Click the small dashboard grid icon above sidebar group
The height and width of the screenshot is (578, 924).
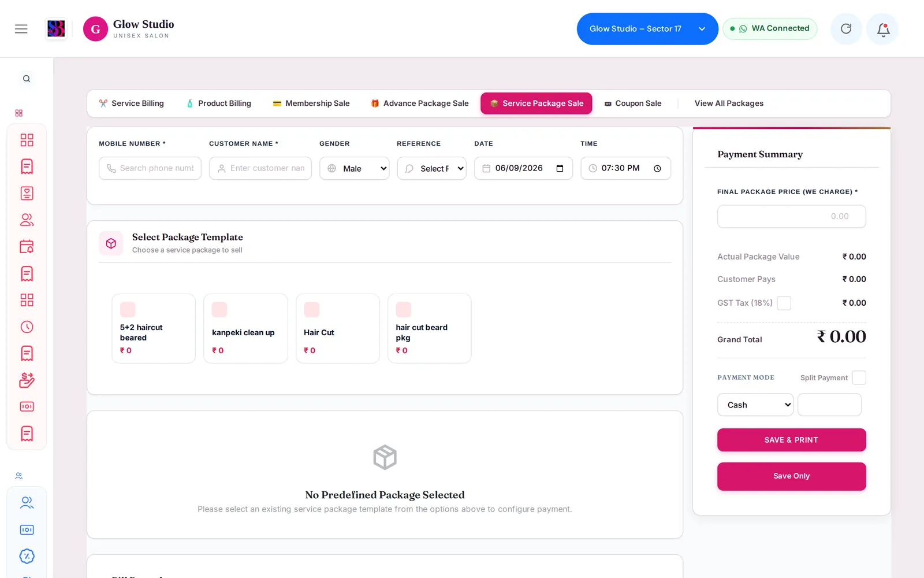(19, 113)
